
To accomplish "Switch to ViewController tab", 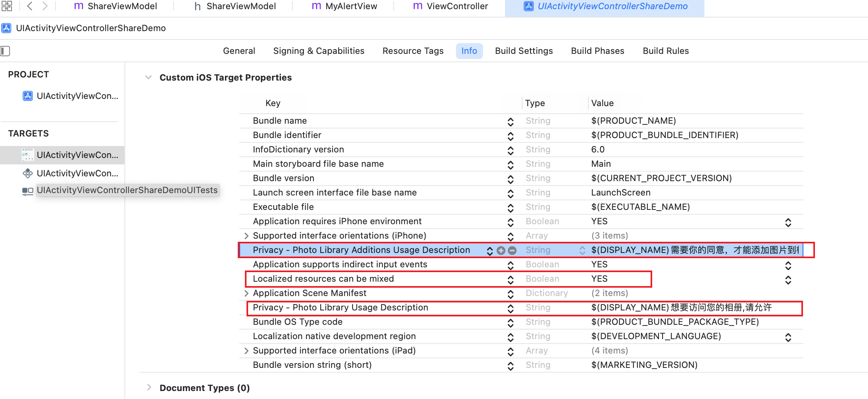I will coord(450,6).
